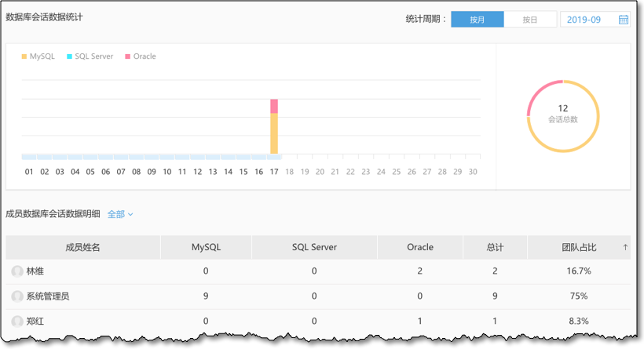Open the calendar date picker icon
Image resolution: width=644 pixels, height=349 pixels.
[623, 20]
